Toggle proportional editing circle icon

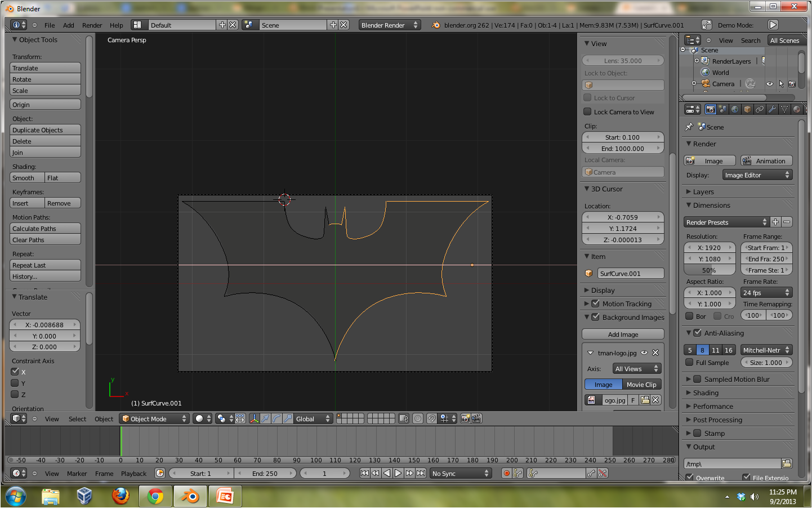pos(417,418)
